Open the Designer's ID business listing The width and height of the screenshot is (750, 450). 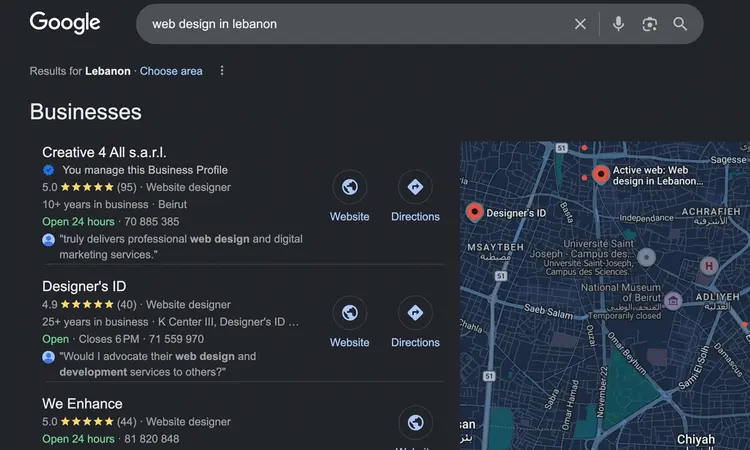[84, 286]
